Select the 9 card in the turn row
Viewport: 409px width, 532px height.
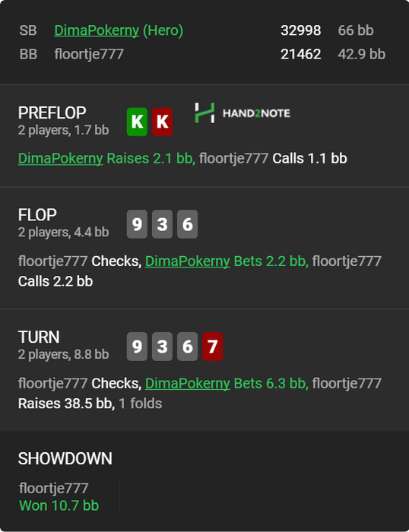137,347
